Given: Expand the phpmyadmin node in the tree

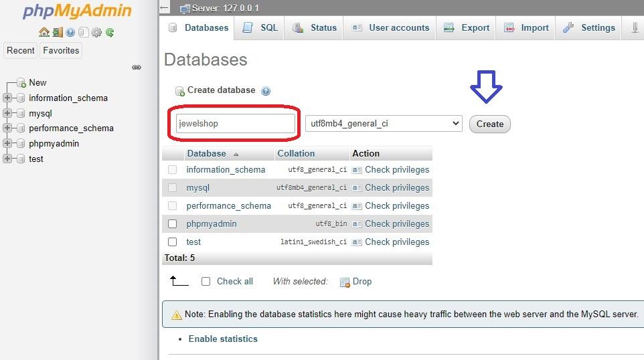Looking at the screenshot, I should click(x=7, y=143).
